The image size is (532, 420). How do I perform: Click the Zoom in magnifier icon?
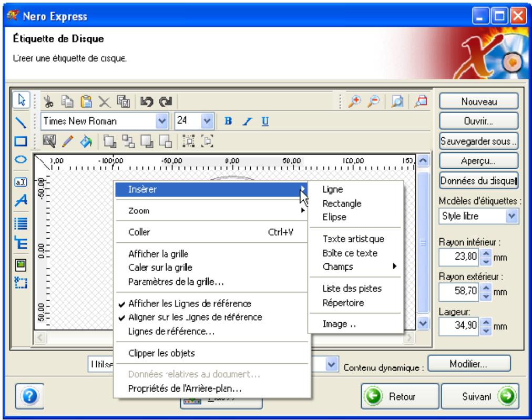pyautogui.click(x=355, y=101)
